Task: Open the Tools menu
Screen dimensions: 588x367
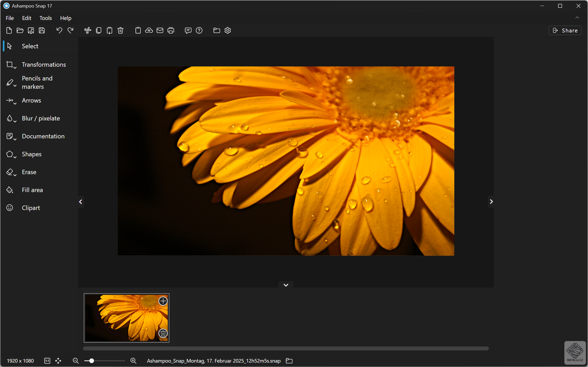Action: pyautogui.click(x=45, y=18)
